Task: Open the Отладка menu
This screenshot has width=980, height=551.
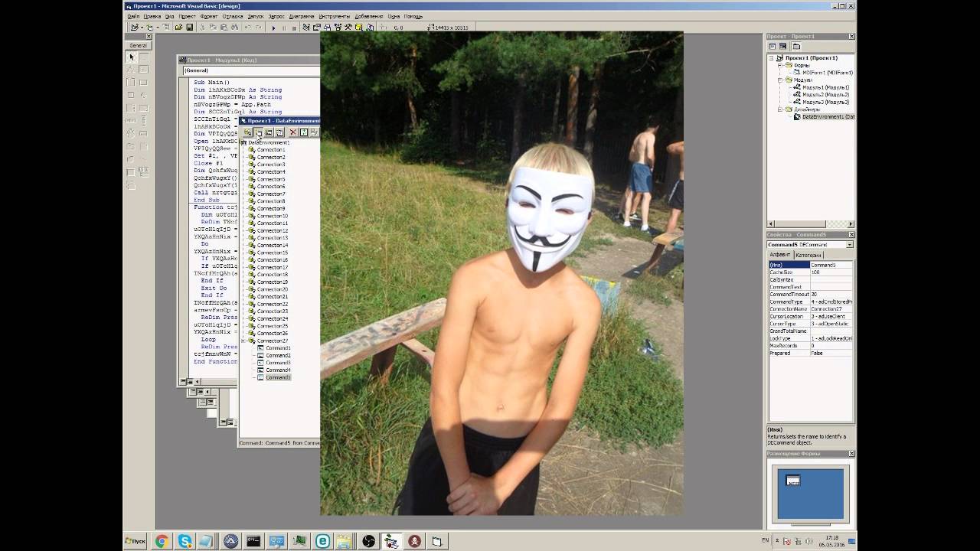Action: 233,16
